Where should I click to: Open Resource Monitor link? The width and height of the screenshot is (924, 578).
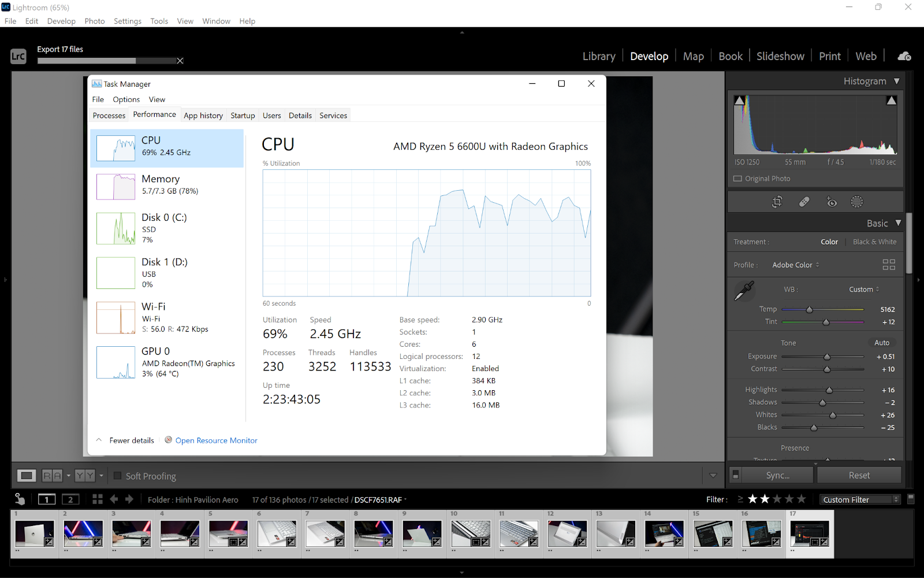coord(216,440)
